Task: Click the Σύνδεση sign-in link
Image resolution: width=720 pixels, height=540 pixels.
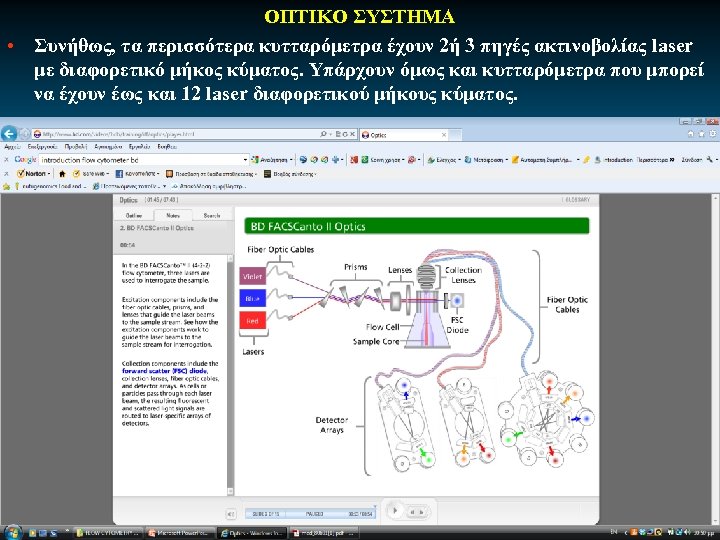Action: point(692,160)
